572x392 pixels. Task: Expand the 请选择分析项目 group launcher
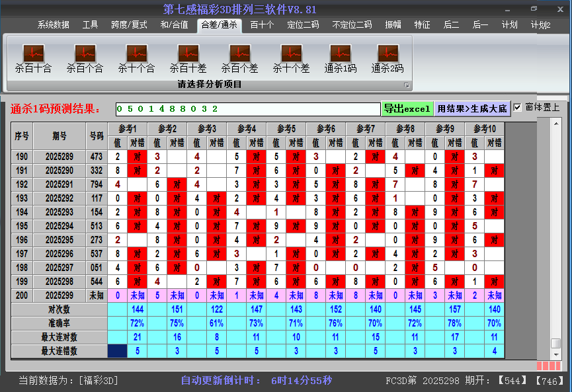[407, 85]
